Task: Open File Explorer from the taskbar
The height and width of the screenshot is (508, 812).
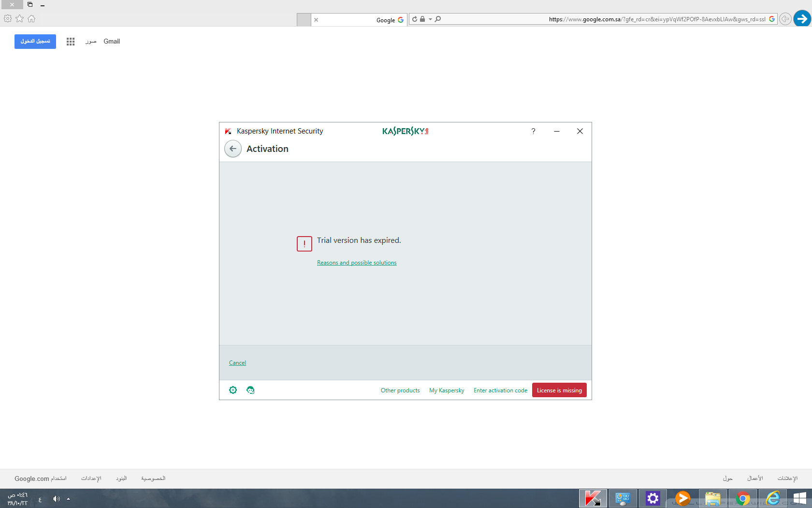Action: point(712,498)
